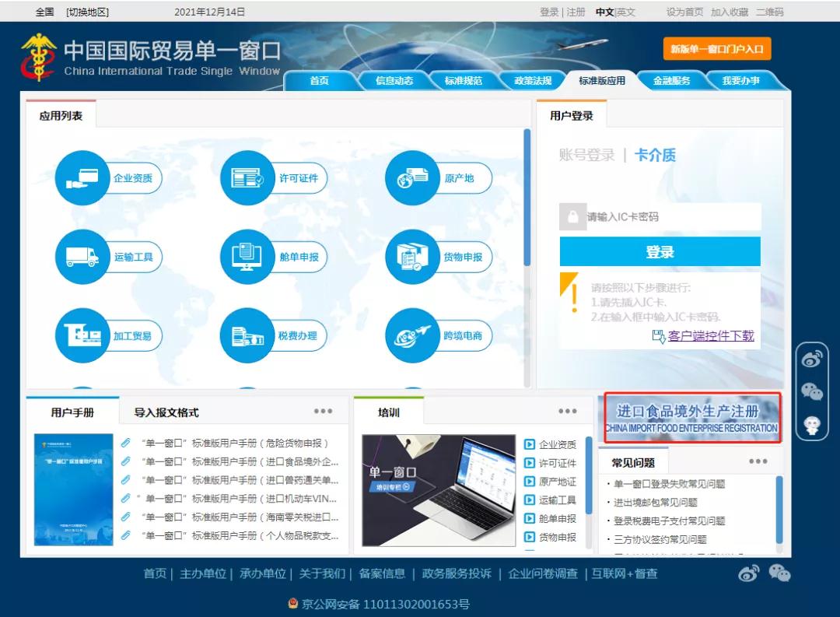
Task: Go to the 我要办事 navigation tab
Action: point(741,80)
